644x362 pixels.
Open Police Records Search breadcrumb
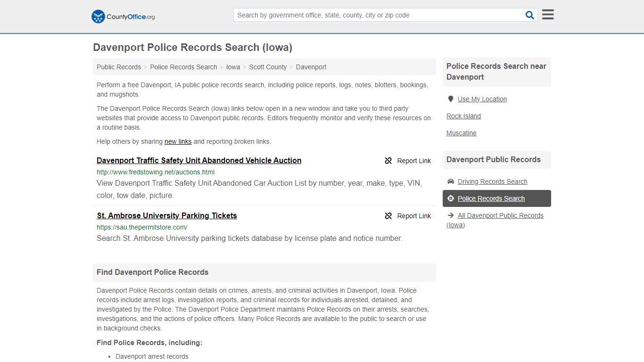coord(183,67)
